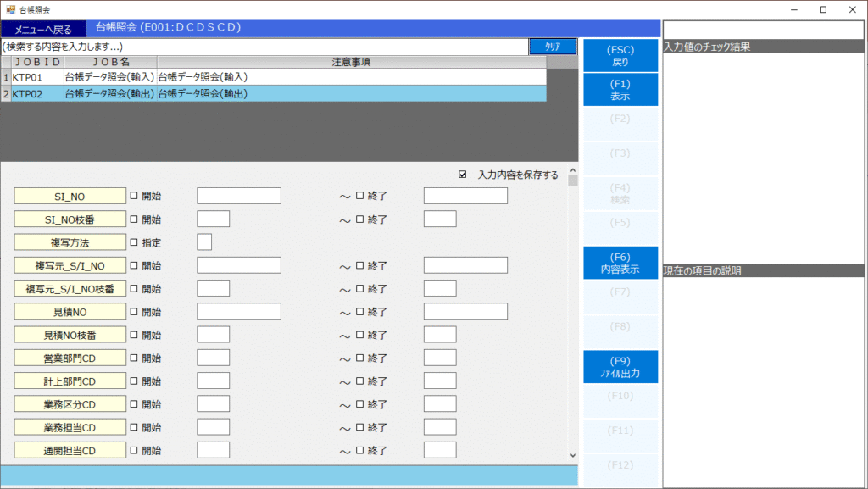Viewport: 868px width, 489px height.
Task: Click the 業務担当CD field label
Action: (70, 427)
